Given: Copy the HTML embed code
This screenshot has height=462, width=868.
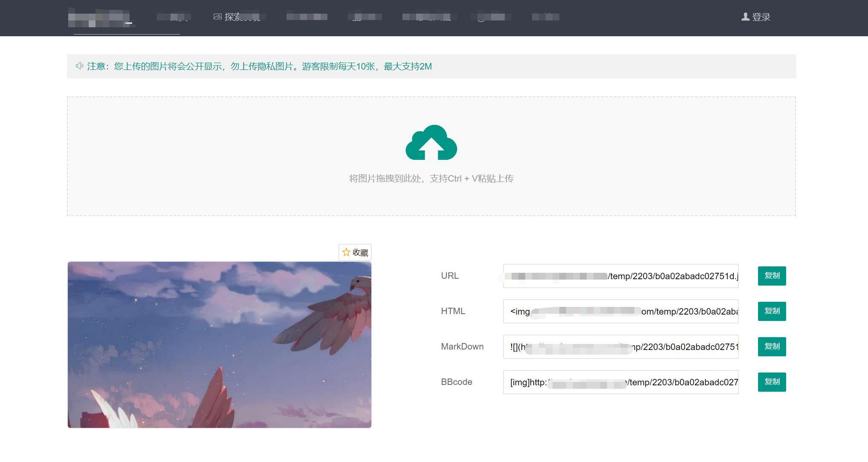Looking at the screenshot, I should 771,311.
